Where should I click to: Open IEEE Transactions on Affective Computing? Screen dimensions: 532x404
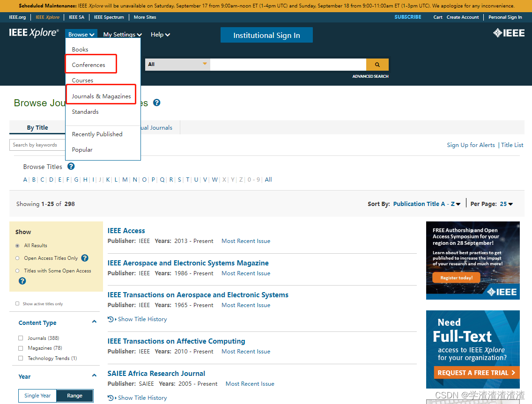point(176,341)
